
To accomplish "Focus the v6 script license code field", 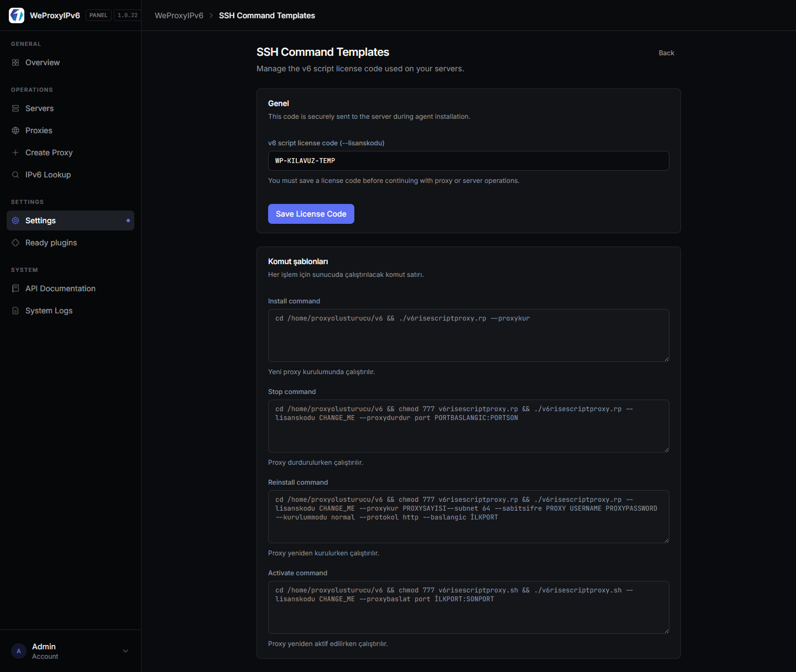I will point(469,161).
